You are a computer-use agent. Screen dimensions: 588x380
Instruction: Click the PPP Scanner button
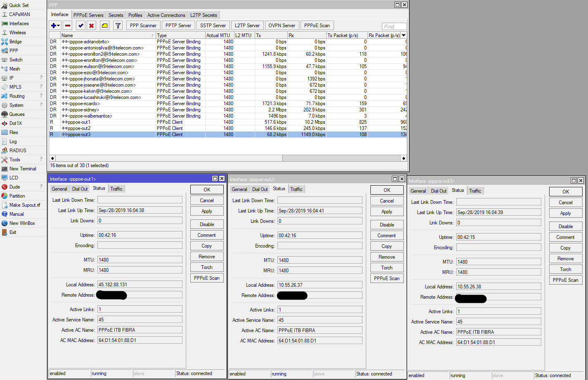click(x=143, y=26)
